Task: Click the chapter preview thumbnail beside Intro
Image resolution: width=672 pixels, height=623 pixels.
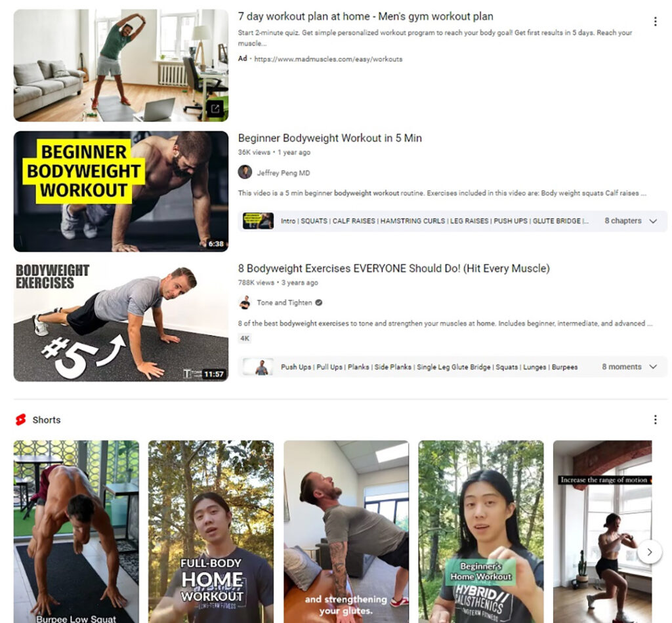Action: click(x=258, y=221)
